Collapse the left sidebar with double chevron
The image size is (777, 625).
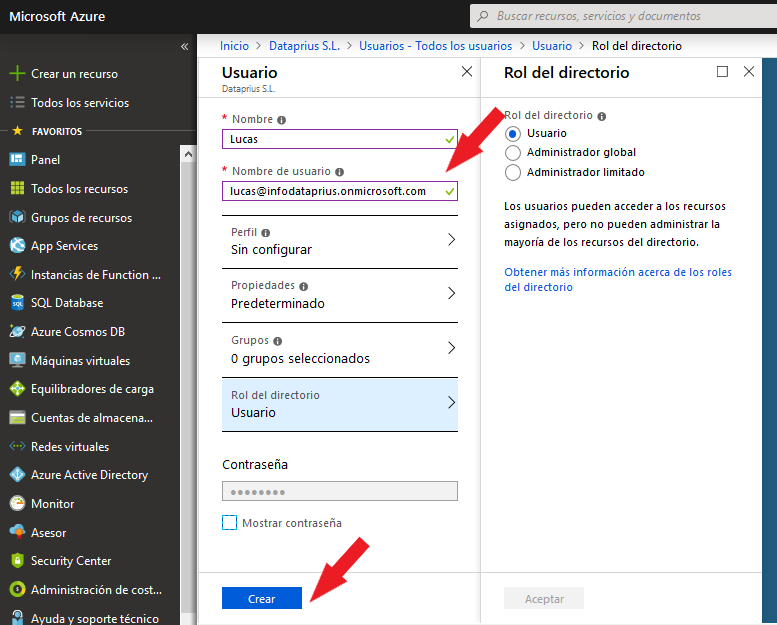click(184, 47)
